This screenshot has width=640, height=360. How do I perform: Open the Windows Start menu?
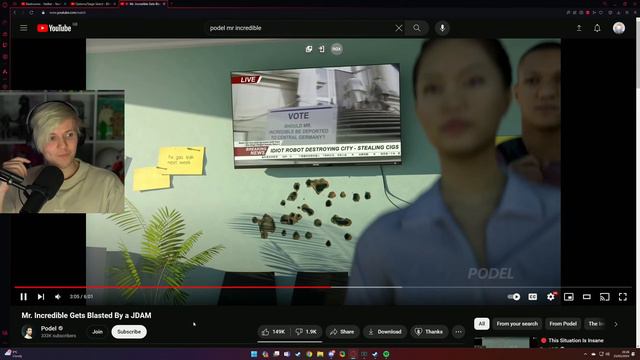[254, 354]
